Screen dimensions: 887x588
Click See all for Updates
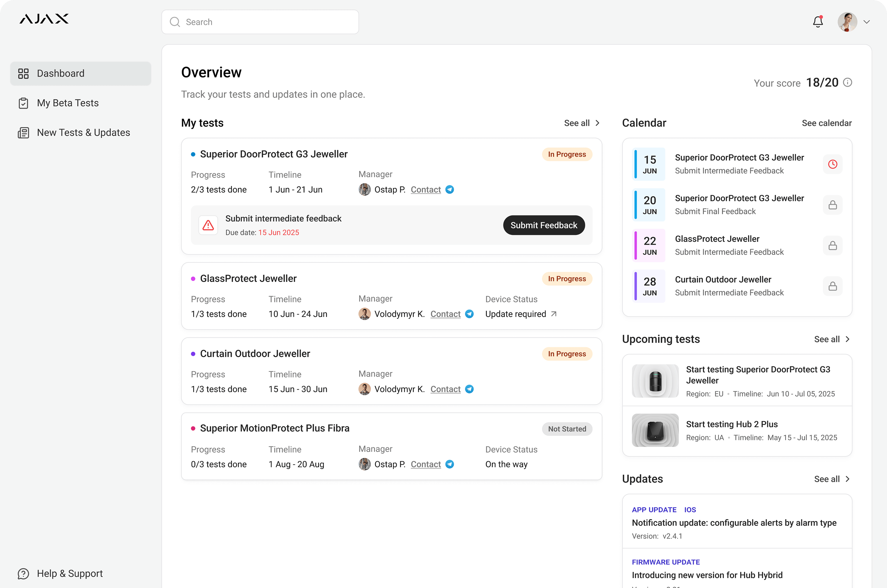coord(827,479)
